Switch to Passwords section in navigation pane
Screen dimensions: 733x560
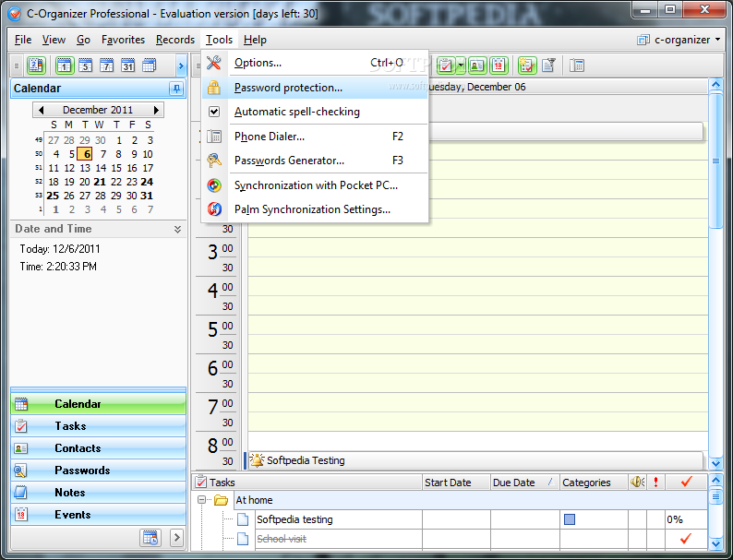(x=98, y=471)
